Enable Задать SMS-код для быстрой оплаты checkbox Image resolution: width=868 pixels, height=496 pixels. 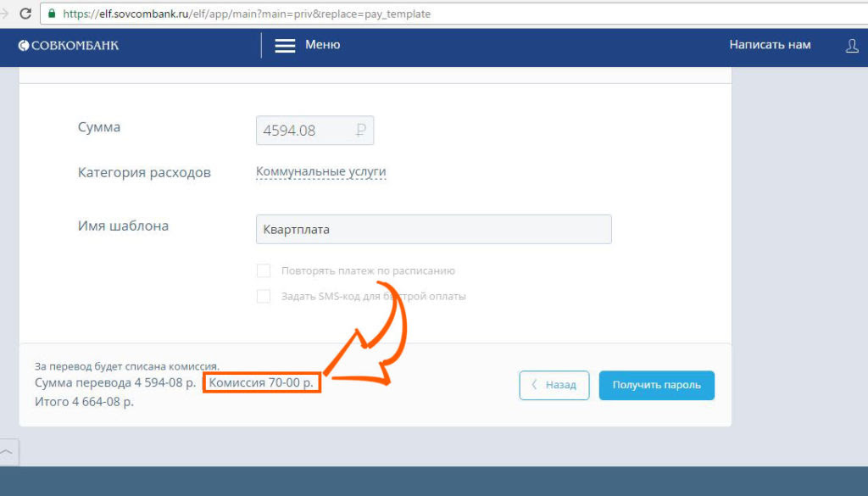coord(264,296)
